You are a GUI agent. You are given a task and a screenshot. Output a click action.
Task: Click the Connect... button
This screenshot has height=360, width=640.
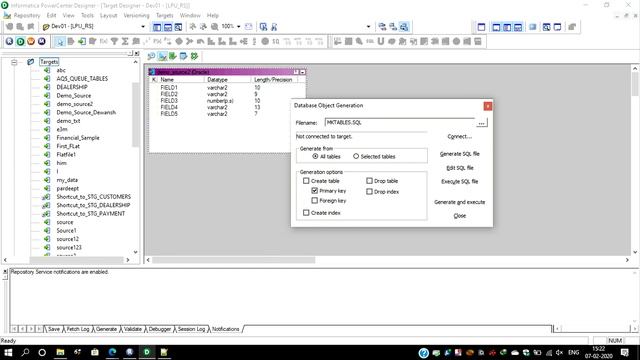(460, 136)
